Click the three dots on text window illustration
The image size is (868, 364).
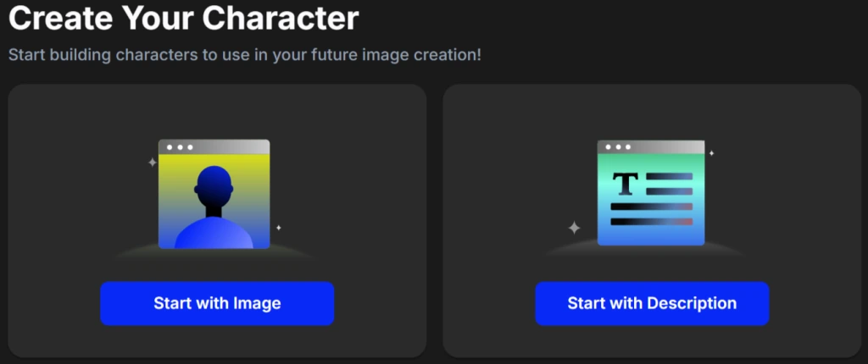click(618, 147)
